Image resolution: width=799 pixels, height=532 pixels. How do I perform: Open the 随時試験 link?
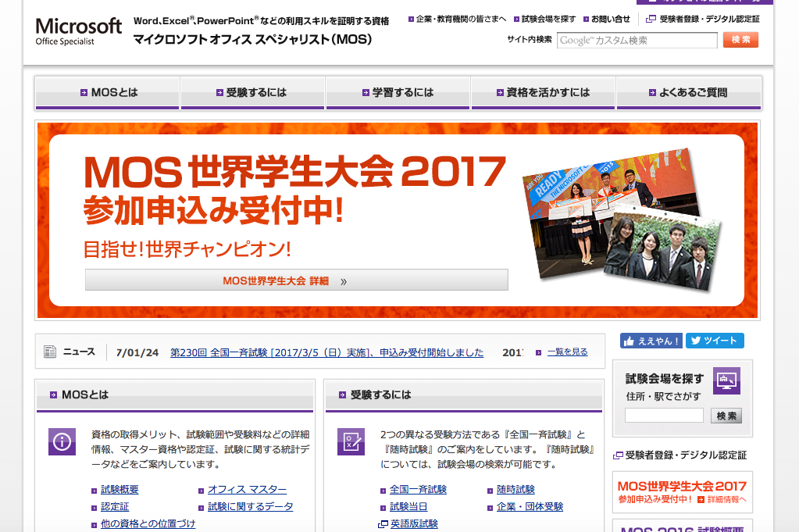tap(515, 490)
